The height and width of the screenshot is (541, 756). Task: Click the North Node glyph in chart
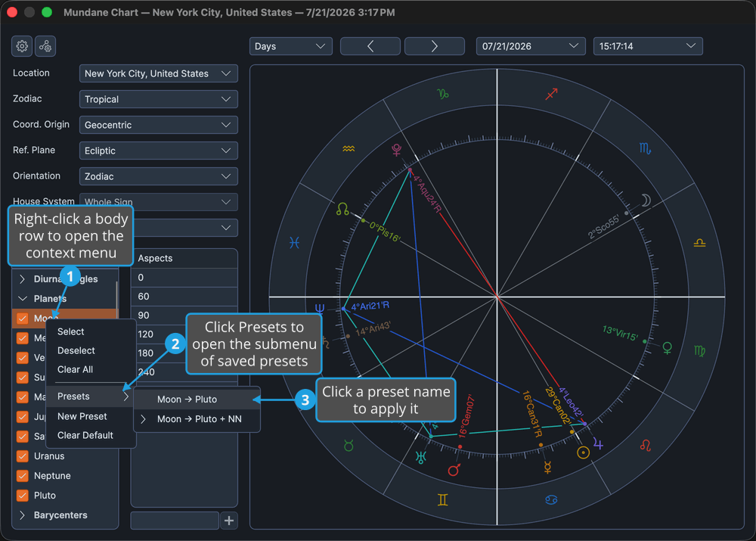tap(342, 209)
